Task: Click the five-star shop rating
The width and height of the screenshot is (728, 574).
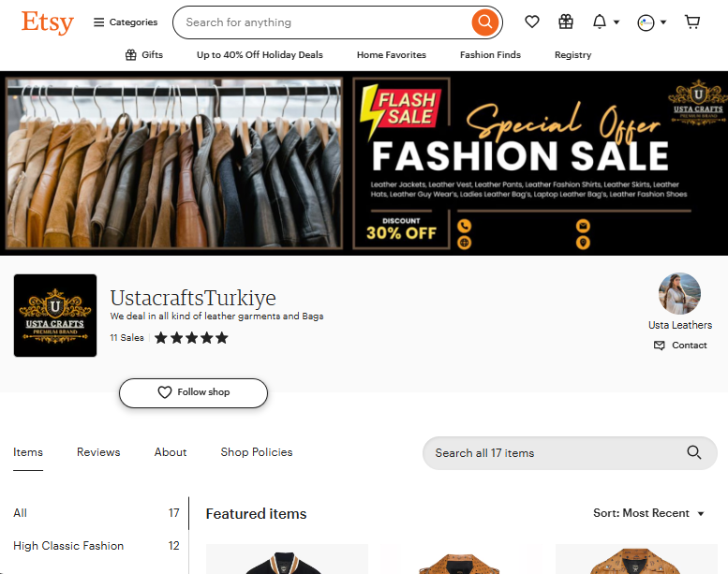Action: tap(191, 338)
